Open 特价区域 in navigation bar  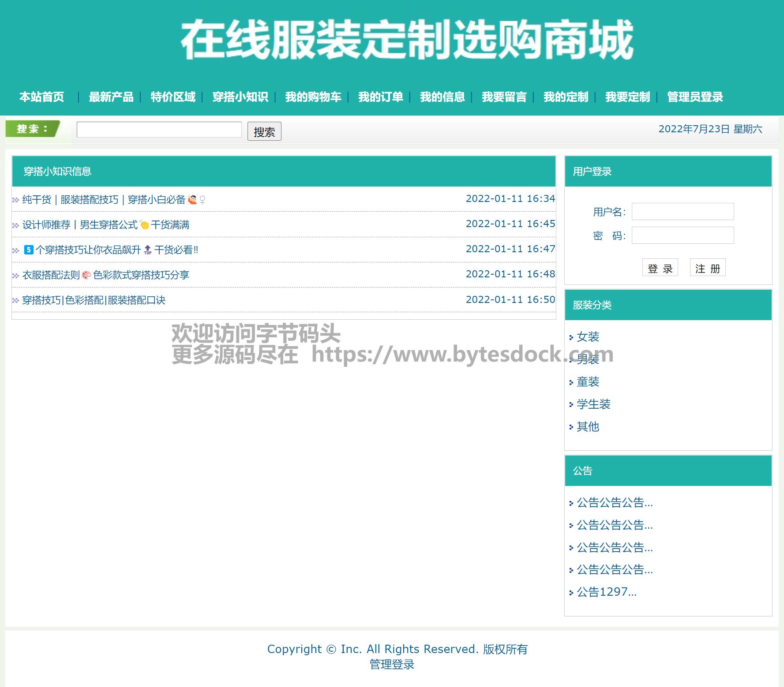click(173, 97)
